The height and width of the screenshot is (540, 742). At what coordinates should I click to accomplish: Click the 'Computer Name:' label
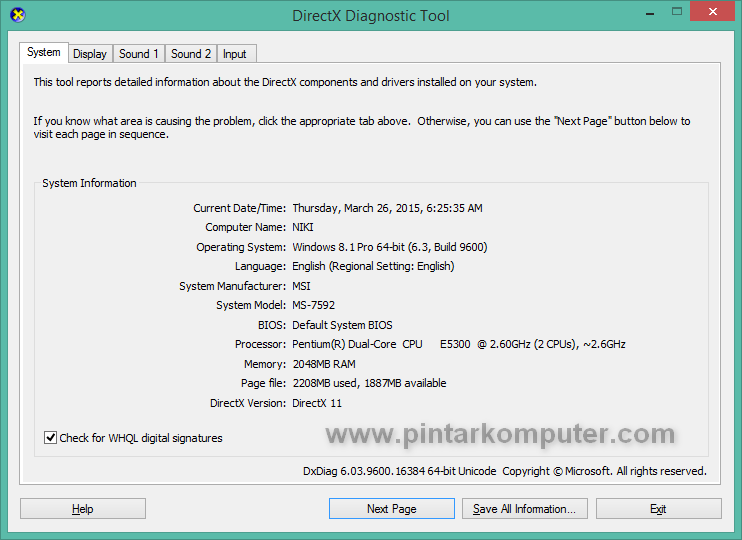coord(246,227)
